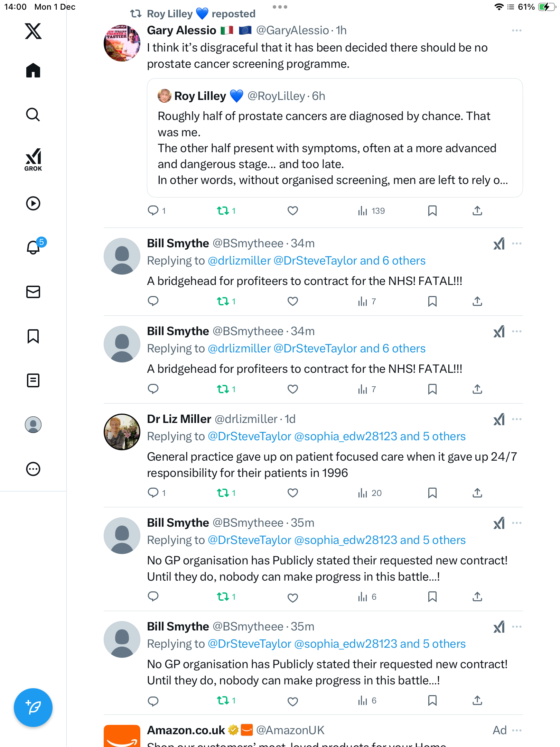Like Gary Alessio's prostate screening post

pyautogui.click(x=292, y=211)
